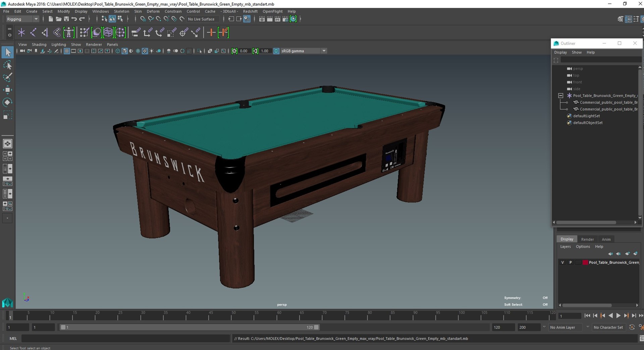Save the scene with the floppy disk icon
Screen dimensions: 644x350
[x=66, y=19]
